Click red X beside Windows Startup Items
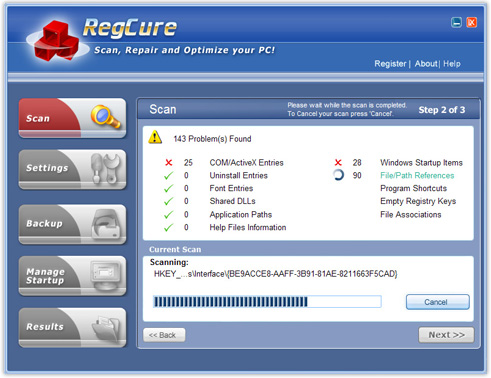491x378 pixels. (x=338, y=162)
